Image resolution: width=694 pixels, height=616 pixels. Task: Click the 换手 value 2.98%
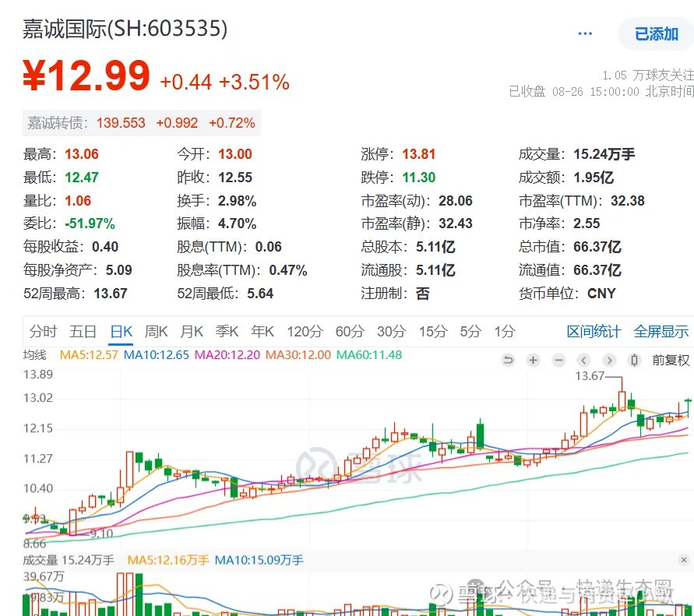(x=238, y=200)
